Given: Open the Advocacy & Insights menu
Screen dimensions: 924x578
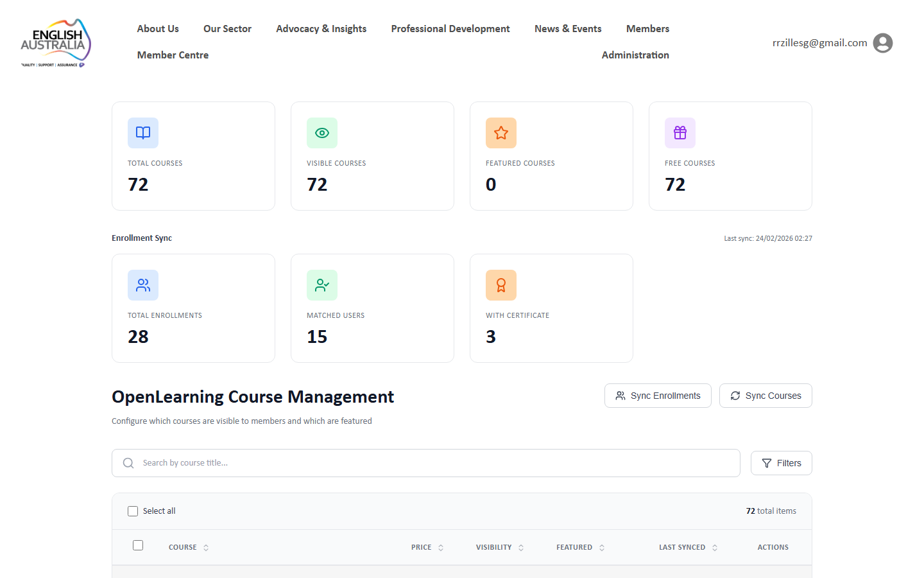Looking at the screenshot, I should pos(321,29).
